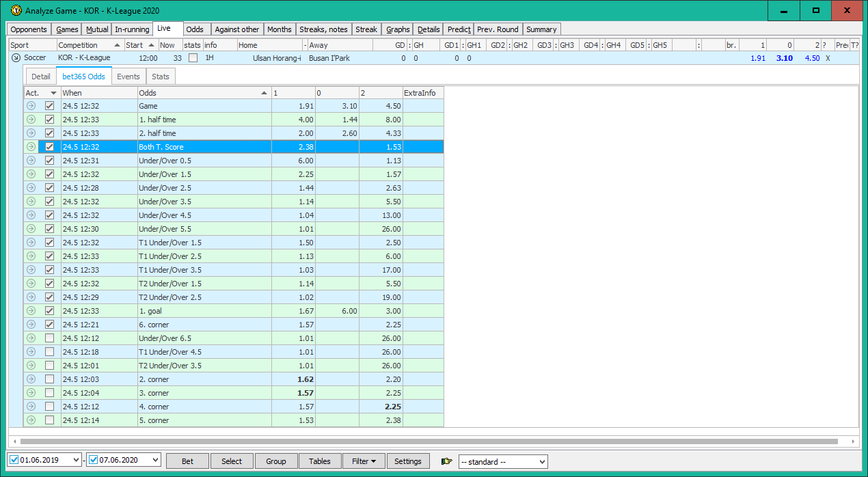Click the circular arrow icon beside Soccer
868x477 pixels.
coord(15,57)
